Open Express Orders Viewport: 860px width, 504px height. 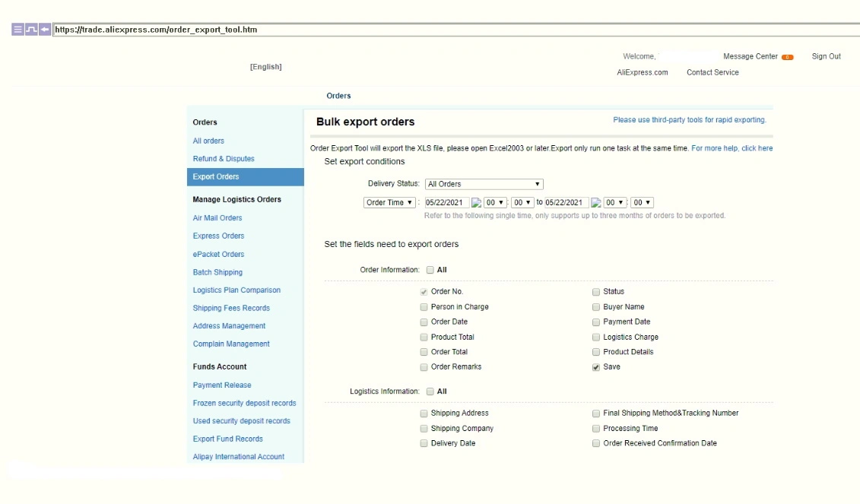pos(218,236)
